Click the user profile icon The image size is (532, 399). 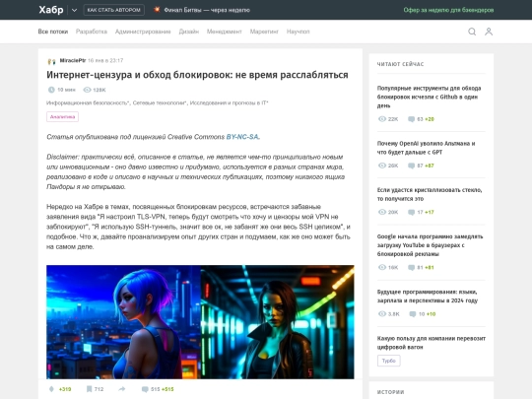pyautogui.click(x=489, y=32)
